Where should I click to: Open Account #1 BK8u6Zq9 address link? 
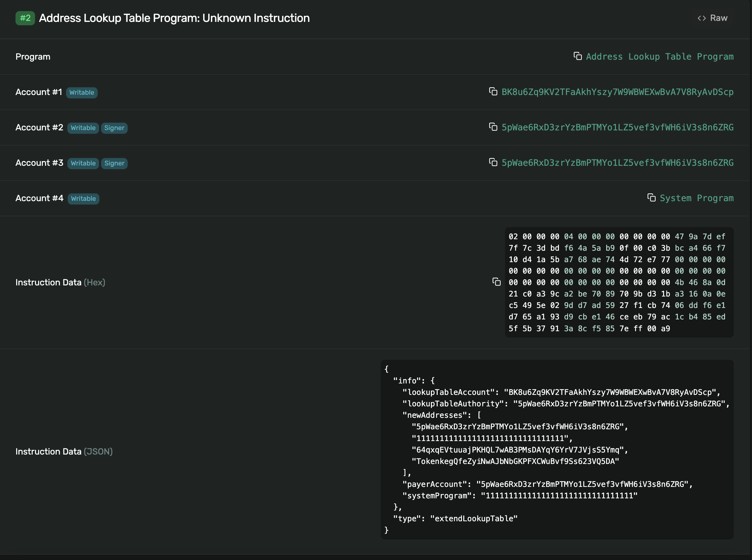click(617, 92)
